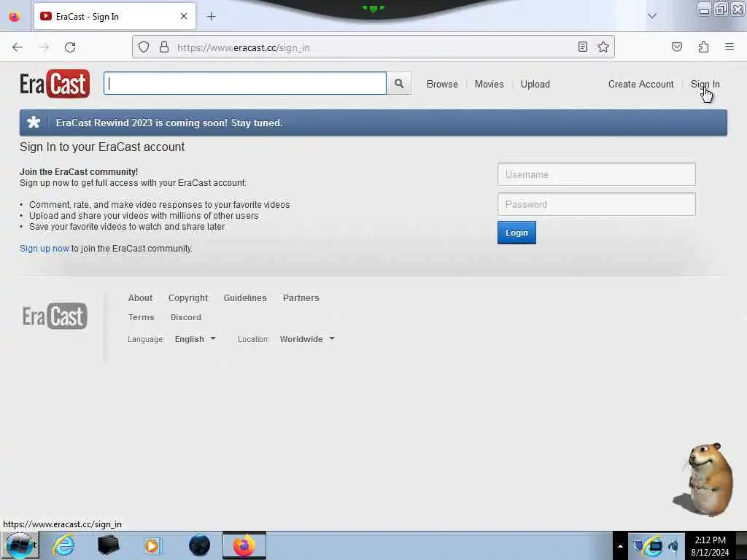Open the Upload menu item
The height and width of the screenshot is (560, 747).
tap(535, 85)
